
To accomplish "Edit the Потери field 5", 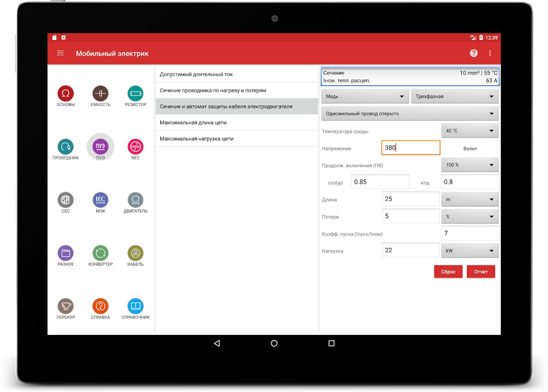I will point(411,216).
